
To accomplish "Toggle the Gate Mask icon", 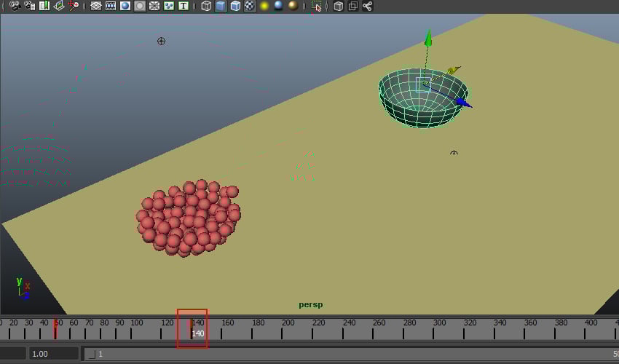I will (140, 6).
